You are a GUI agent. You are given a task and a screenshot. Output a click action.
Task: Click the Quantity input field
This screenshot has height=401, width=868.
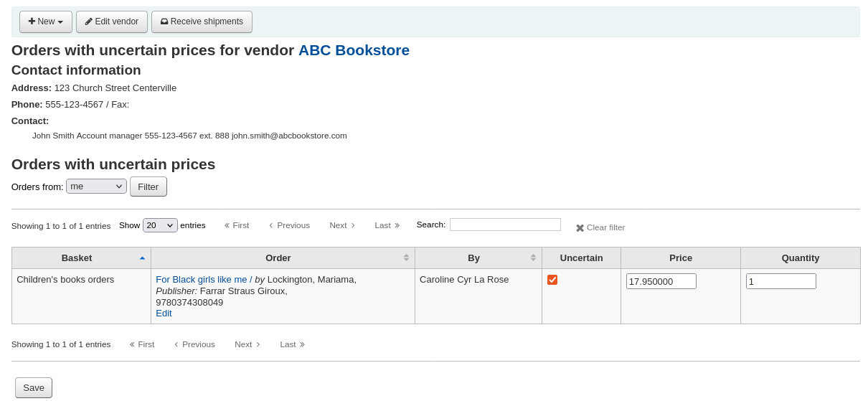pos(780,281)
